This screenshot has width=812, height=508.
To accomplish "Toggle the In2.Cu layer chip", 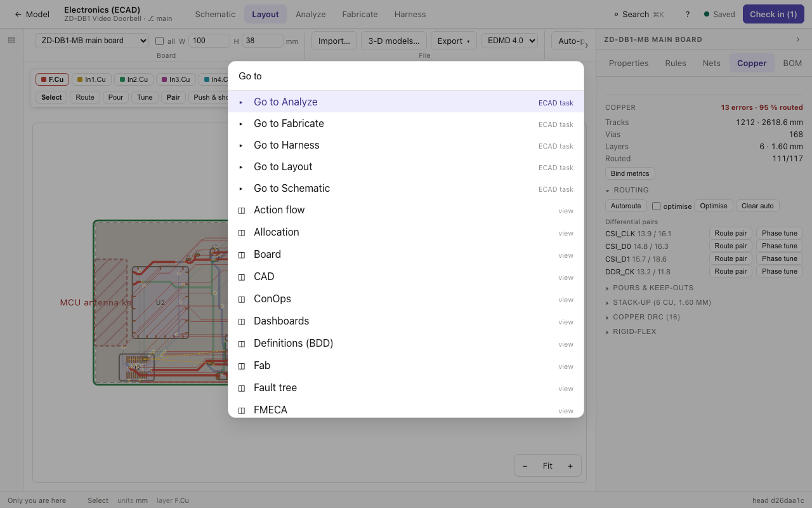I will click(134, 79).
